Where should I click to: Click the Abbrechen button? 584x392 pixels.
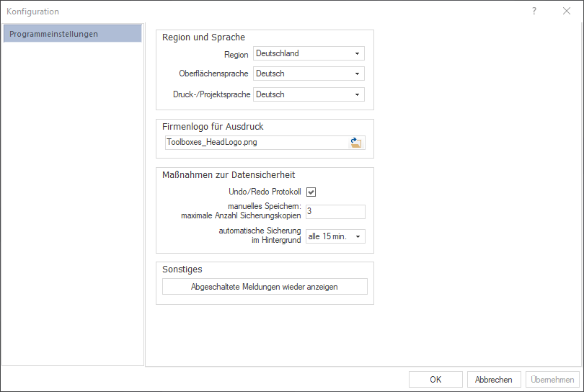493,379
